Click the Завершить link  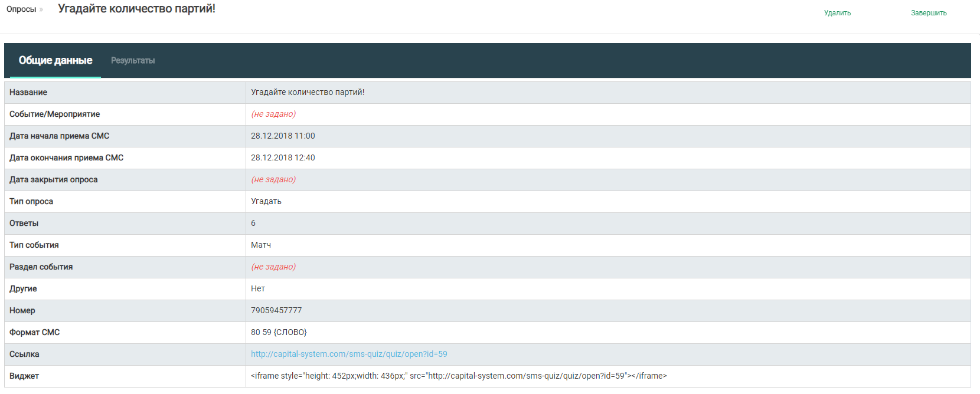(929, 13)
